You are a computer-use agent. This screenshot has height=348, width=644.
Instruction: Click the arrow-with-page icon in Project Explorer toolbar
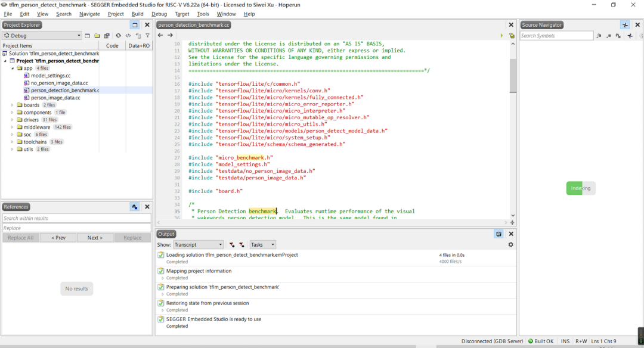(x=138, y=36)
